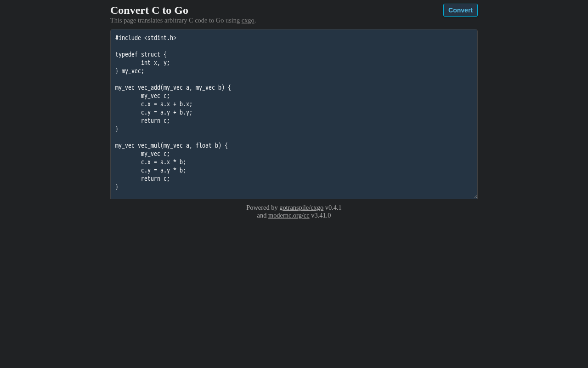This screenshot has height=368, width=588.
Task: Click the vec_add function signature line
Action: pos(173,87)
